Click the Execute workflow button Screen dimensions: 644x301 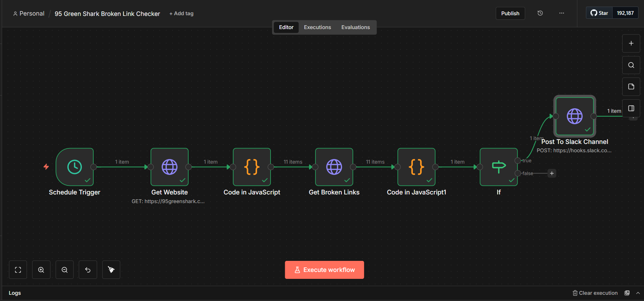(324, 270)
